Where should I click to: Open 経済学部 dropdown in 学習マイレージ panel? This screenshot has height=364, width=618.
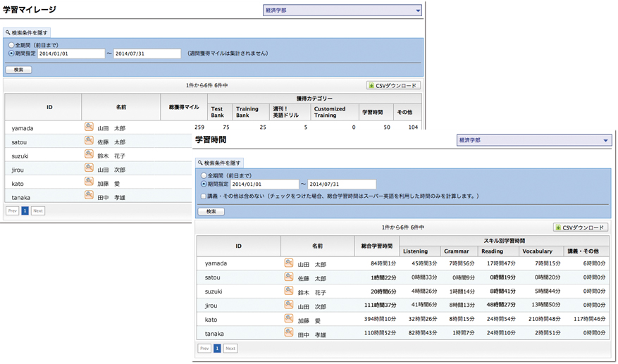[342, 11]
